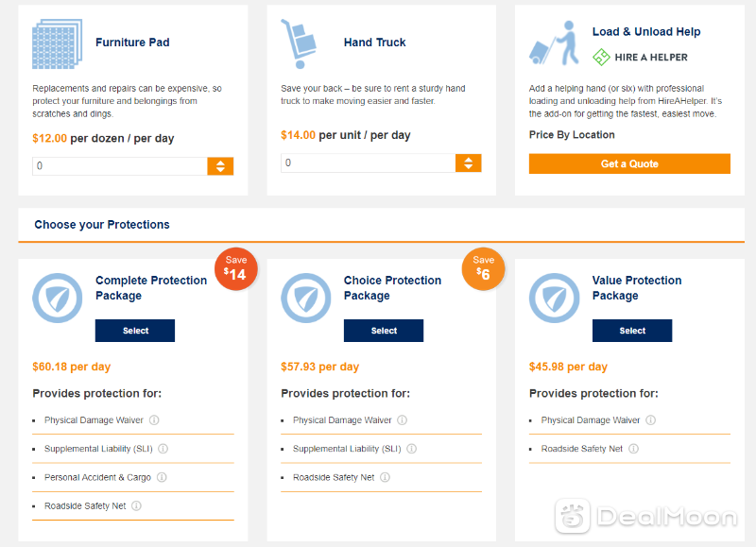Click the Hire A Helper logo
756x547 pixels.
[x=640, y=58]
